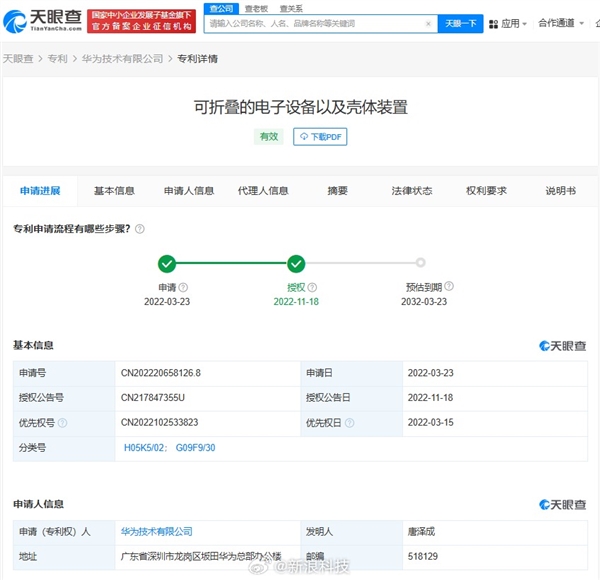
Task: Click the 专利 breadcrumb link
Action: point(57,59)
